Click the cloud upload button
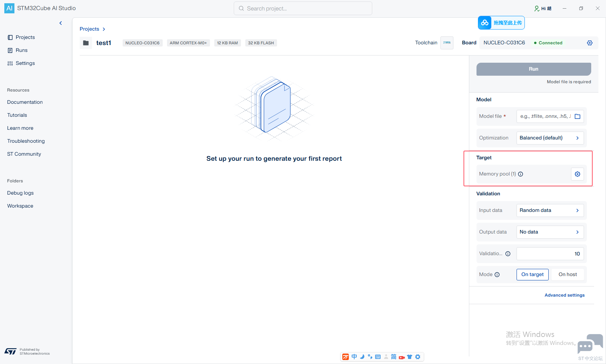 tap(501, 23)
